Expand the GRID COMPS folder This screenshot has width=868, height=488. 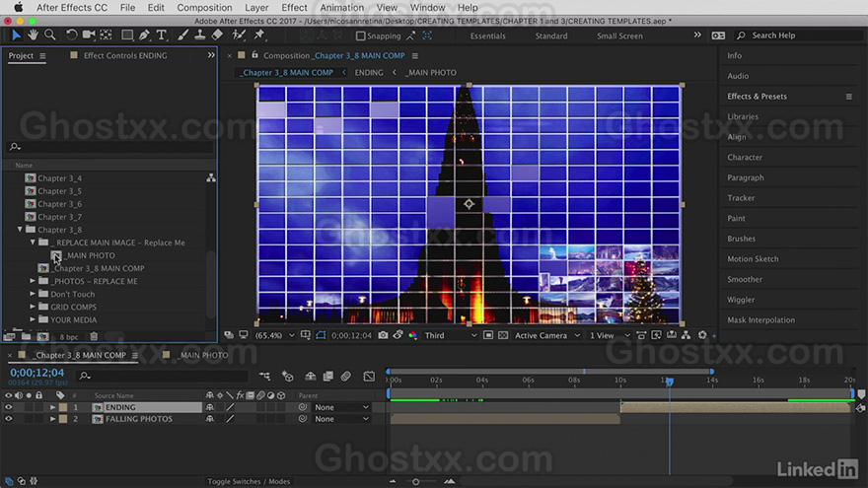click(33, 307)
